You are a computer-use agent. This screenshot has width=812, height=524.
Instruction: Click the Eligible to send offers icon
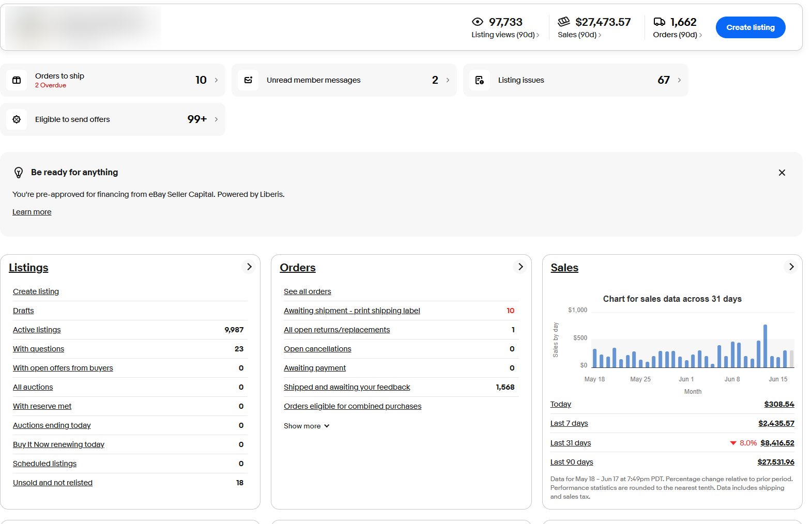click(x=17, y=119)
